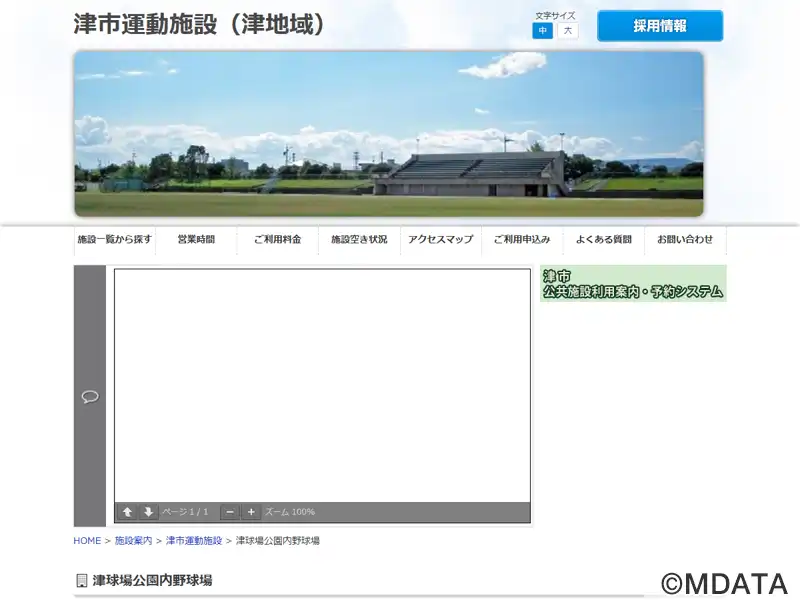Follow the 津市運動施設 breadcrumb link
The height and width of the screenshot is (600, 800).
tap(194, 541)
